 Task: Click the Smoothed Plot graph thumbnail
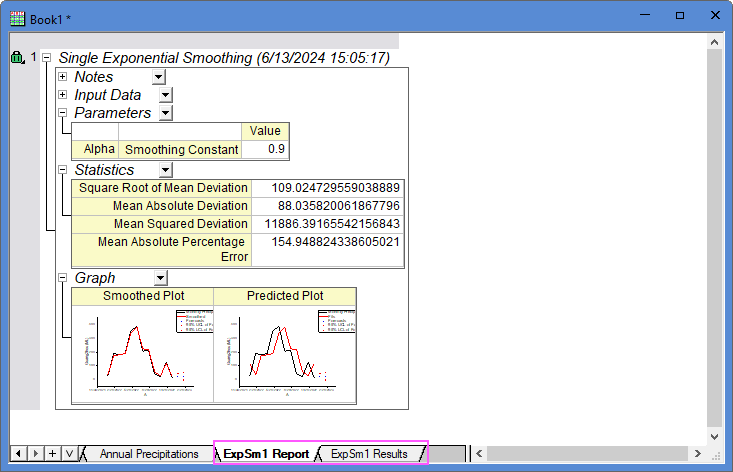click(143, 354)
